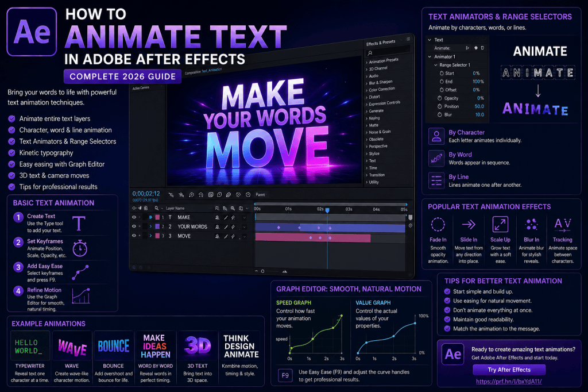This screenshot has width=588, height=392.
Task: Click the checkmark beside Maintain good readability
Action: tap(447, 319)
